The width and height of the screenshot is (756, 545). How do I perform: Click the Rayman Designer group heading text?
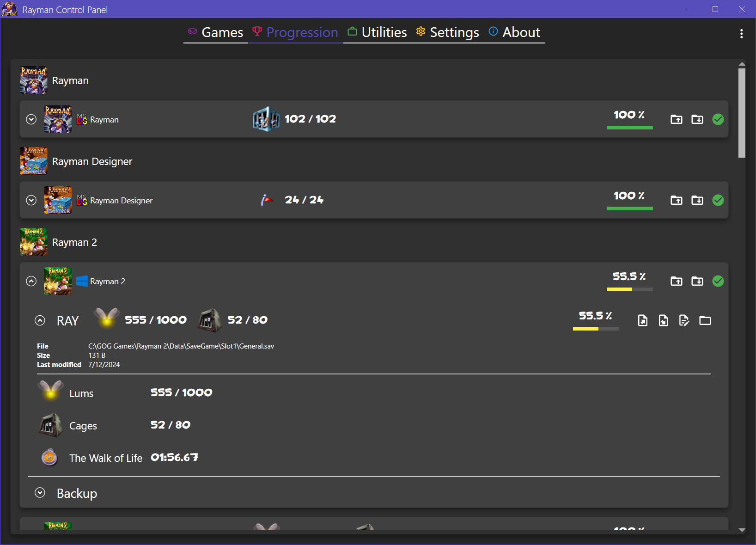[x=92, y=161]
